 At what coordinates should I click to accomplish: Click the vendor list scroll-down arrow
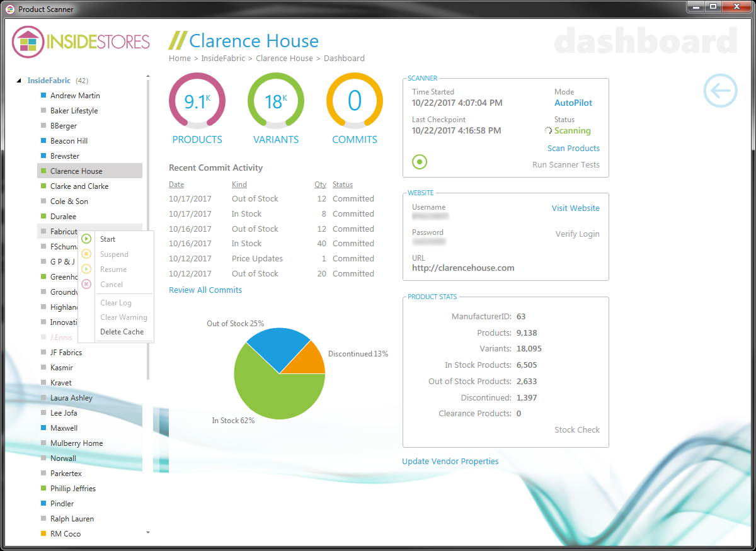(148, 533)
